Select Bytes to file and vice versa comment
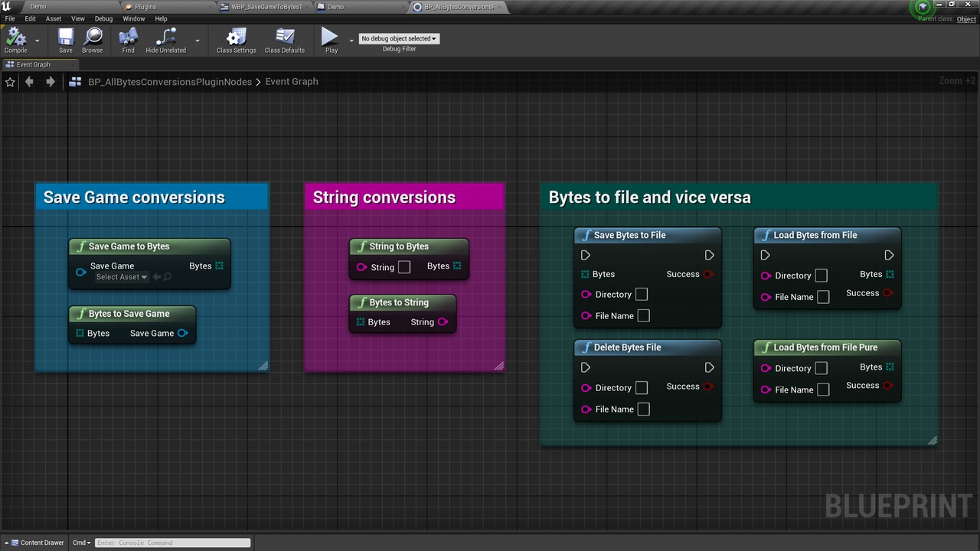 (650, 197)
